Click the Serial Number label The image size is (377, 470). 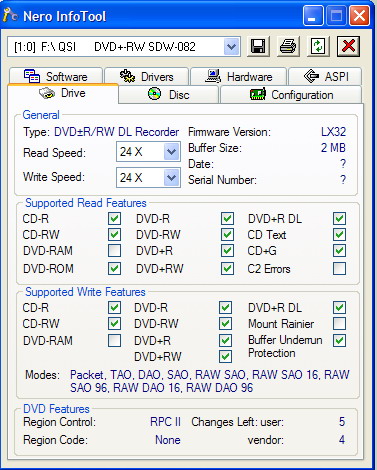click(x=222, y=180)
